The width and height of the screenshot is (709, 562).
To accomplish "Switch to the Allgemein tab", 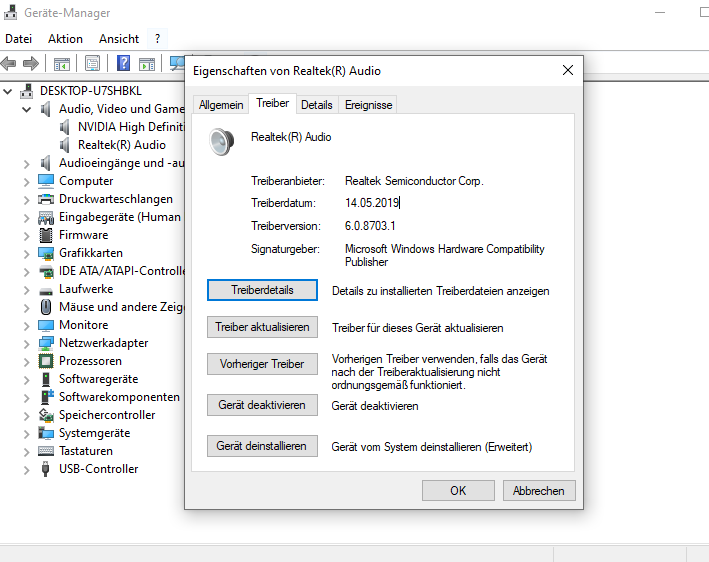I will 221,105.
